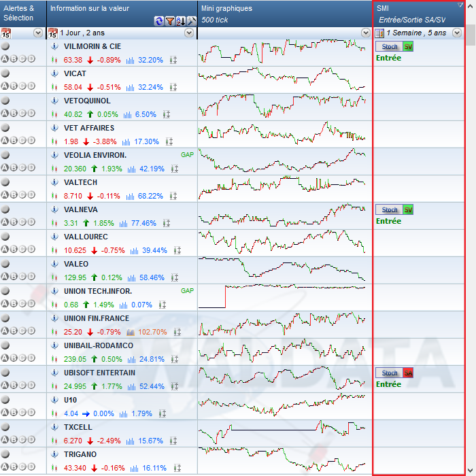Toggle the grey alert dot for VILMORIN & CIE
The image size is (476, 476).
[x=5, y=46]
